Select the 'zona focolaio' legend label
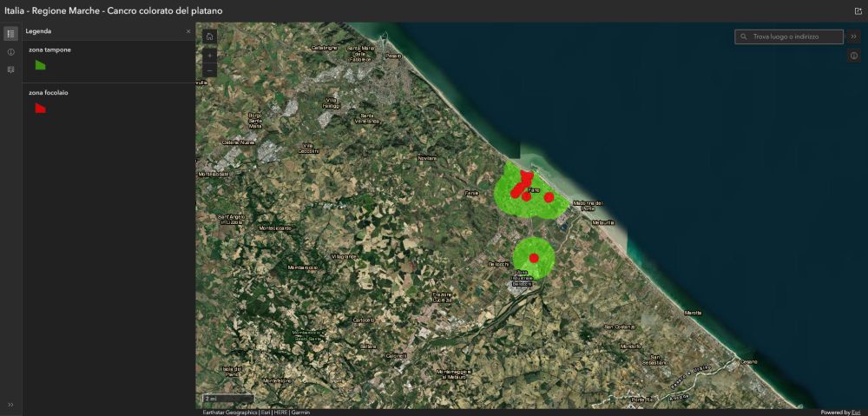Image resolution: width=868 pixels, height=416 pixels. [49, 93]
